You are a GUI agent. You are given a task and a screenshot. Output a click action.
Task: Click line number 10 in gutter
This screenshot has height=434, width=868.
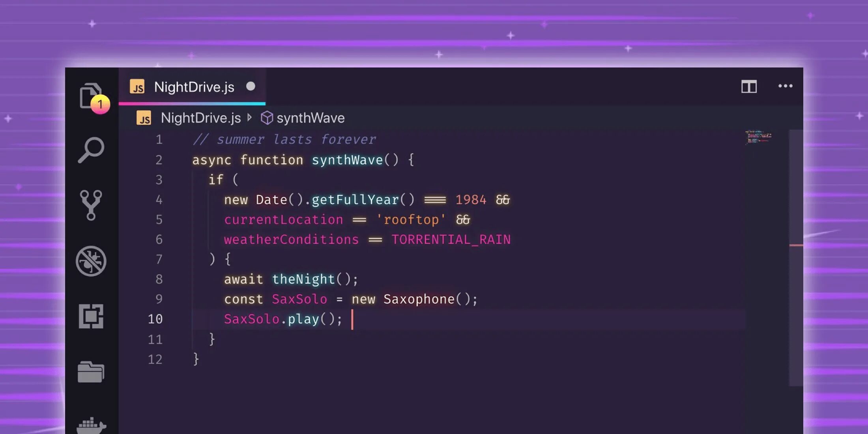point(155,319)
